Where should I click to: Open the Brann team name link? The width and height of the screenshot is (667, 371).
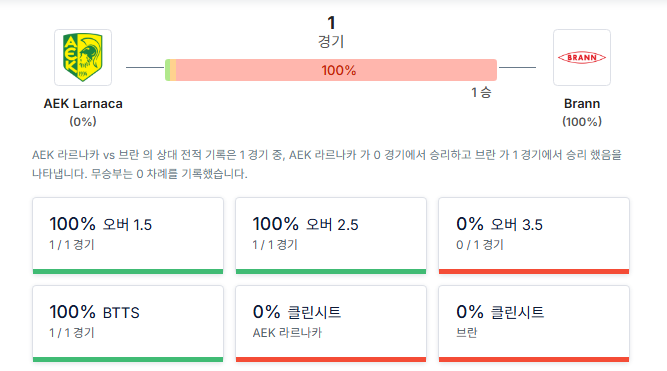pyautogui.click(x=581, y=103)
